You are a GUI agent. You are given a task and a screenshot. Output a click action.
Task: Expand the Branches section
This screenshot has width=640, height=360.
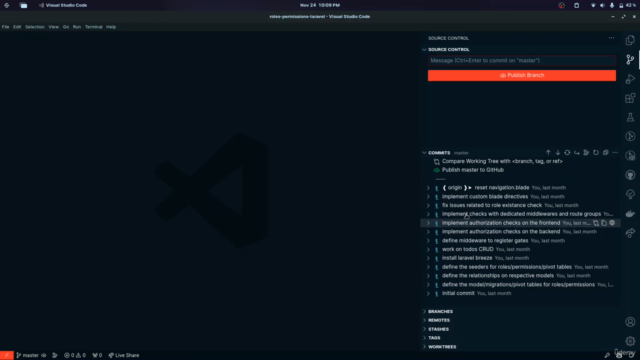point(440,311)
